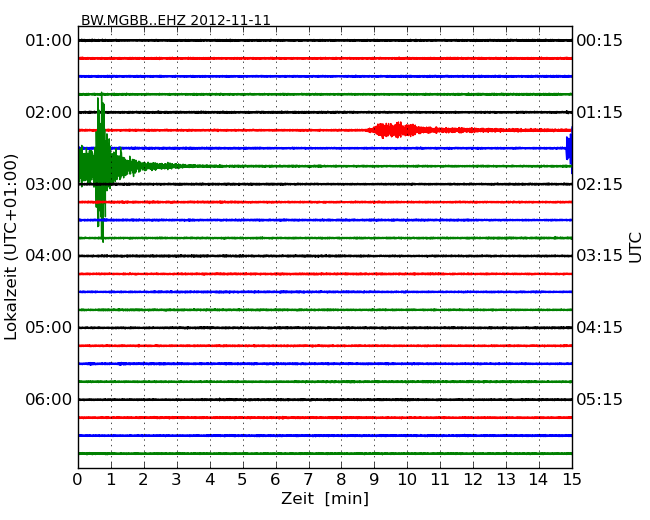Click the 02:00 local time label
Screen dimensions: 650x520
[x=49, y=112]
